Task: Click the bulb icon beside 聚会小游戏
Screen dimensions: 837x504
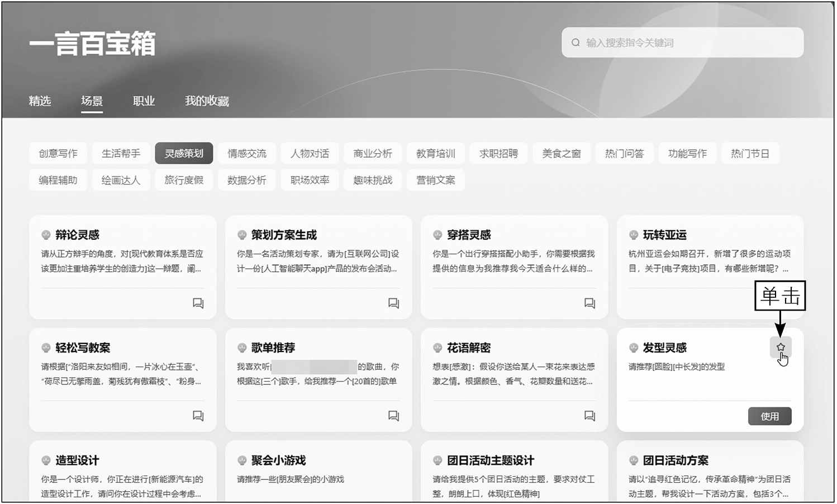Action: 242,460
